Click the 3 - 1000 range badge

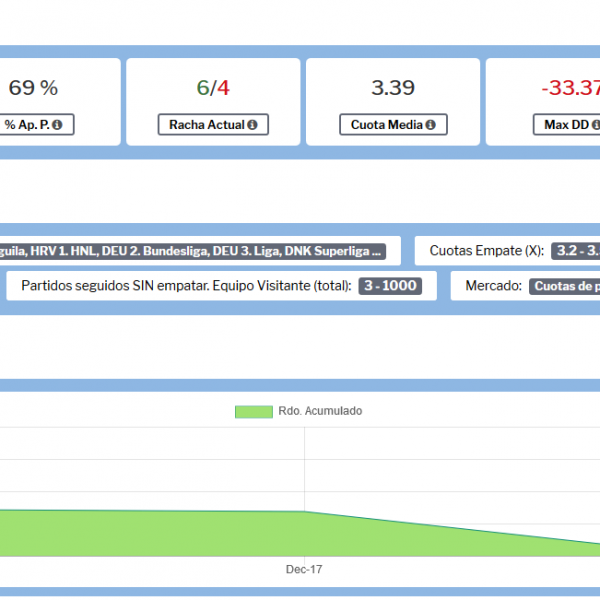click(390, 286)
